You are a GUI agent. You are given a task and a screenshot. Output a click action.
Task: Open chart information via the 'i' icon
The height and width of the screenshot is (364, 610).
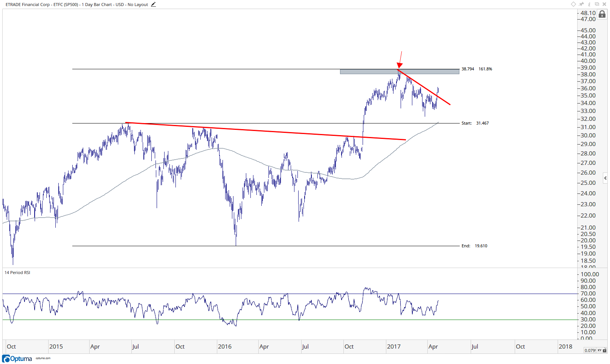(589, 4)
